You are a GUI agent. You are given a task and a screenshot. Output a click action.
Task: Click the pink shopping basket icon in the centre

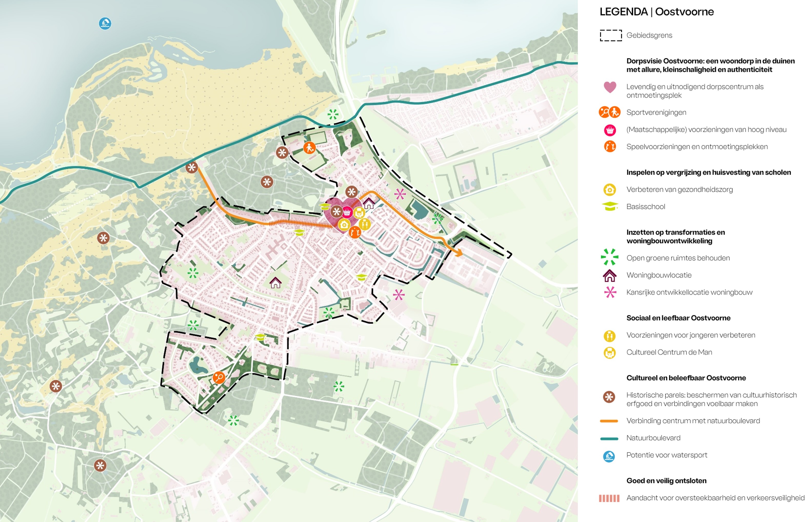coord(347,213)
